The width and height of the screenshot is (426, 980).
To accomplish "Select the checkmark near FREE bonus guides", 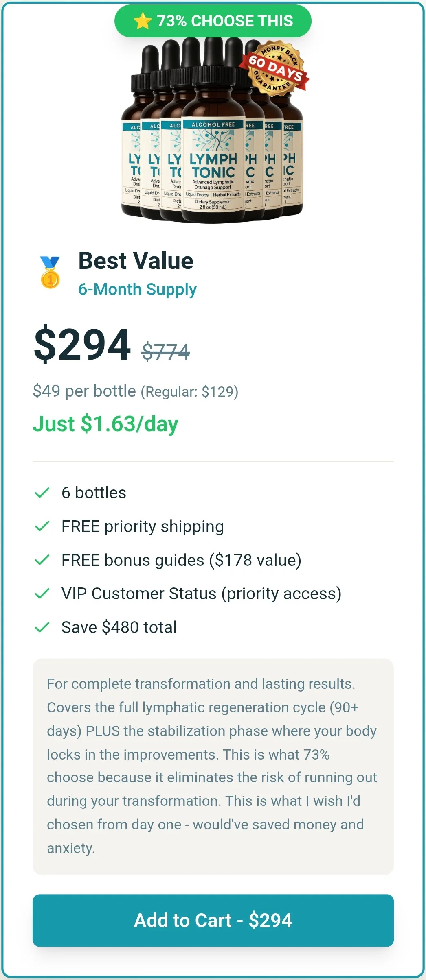I will point(42,559).
